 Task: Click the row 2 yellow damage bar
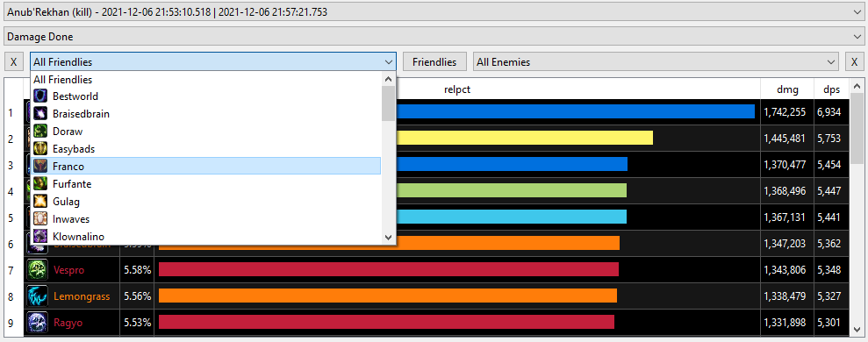click(525, 138)
